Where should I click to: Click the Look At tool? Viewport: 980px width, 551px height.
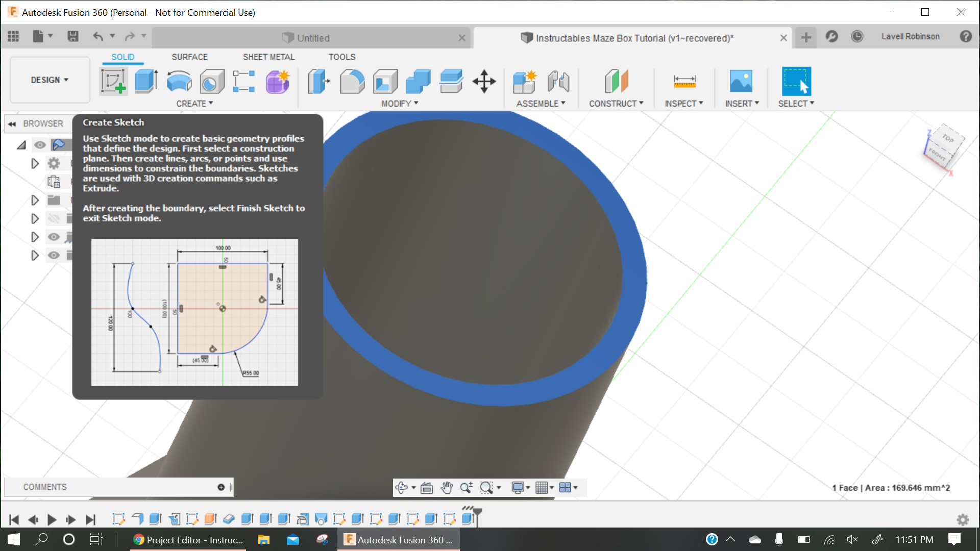[427, 488]
